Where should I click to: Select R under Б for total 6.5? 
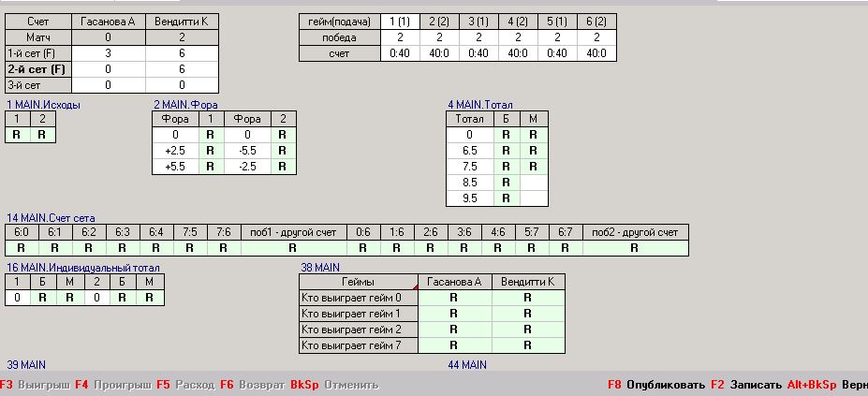(506, 151)
